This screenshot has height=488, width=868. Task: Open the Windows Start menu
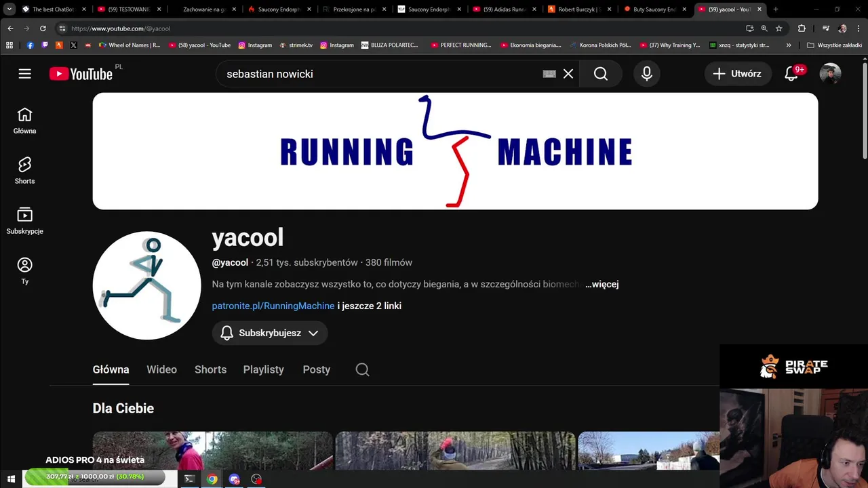click(x=11, y=479)
